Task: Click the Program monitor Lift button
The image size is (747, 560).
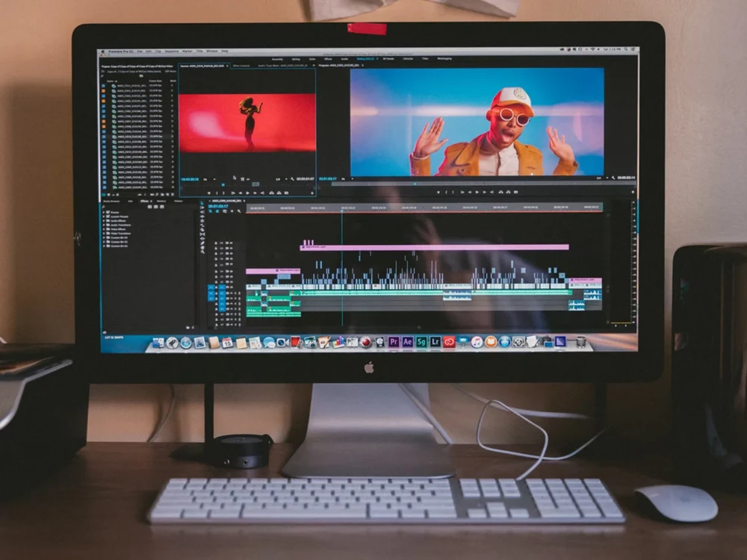Action: point(500,192)
